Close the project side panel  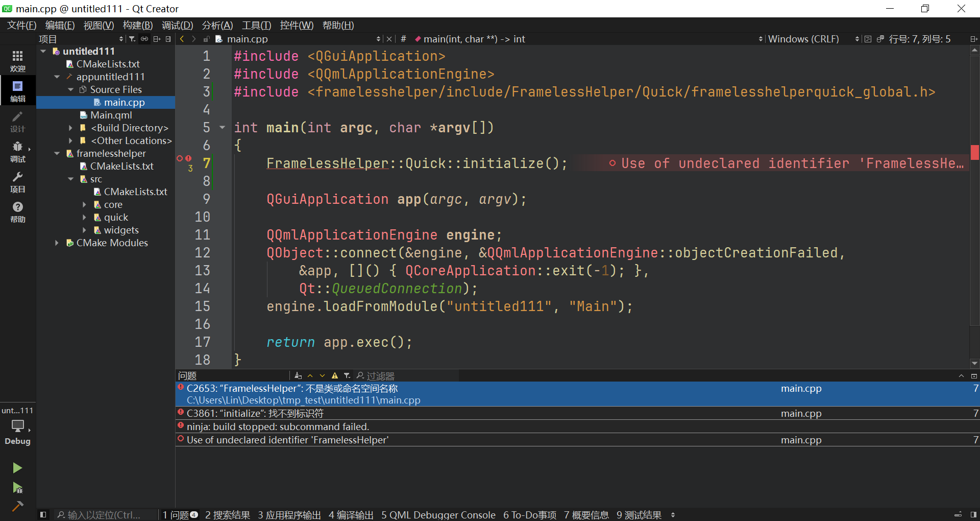pyautogui.click(x=168, y=39)
